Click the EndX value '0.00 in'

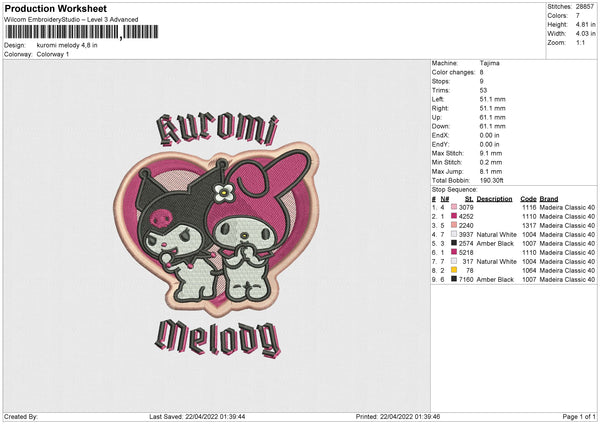coord(489,135)
